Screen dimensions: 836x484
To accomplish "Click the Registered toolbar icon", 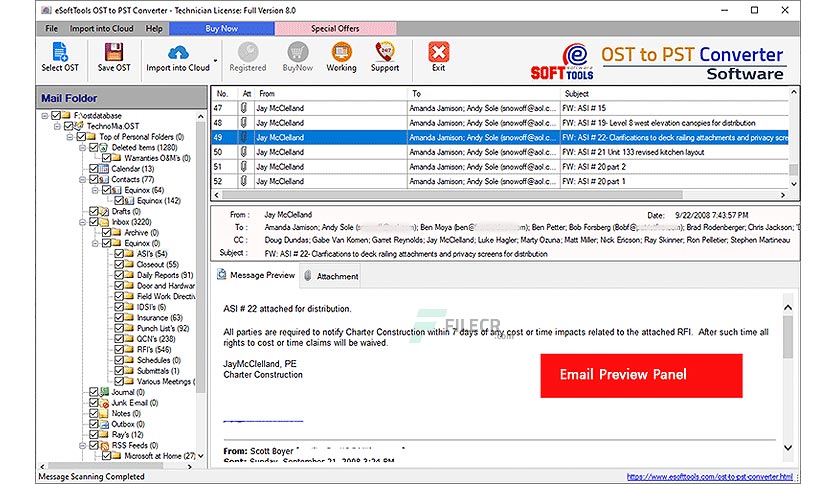I will tap(248, 52).
